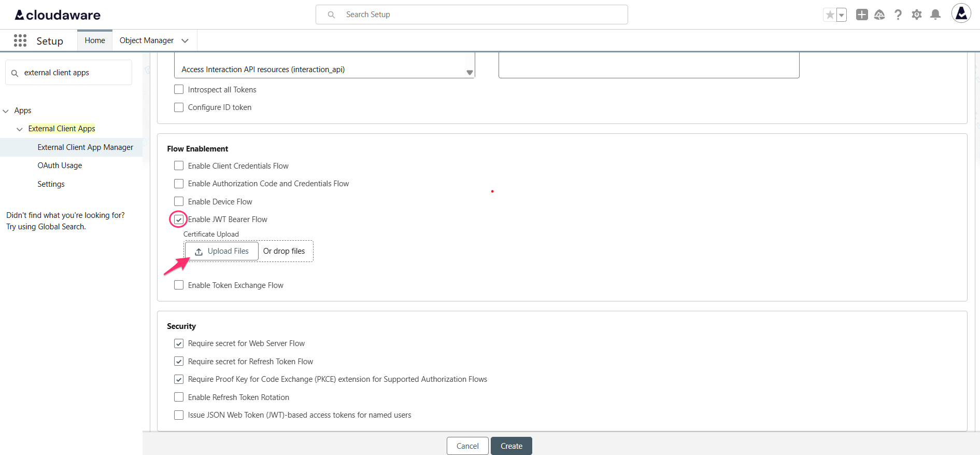980x455 pixels.
Task: Click the Create button
Action: pyautogui.click(x=511, y=446)
